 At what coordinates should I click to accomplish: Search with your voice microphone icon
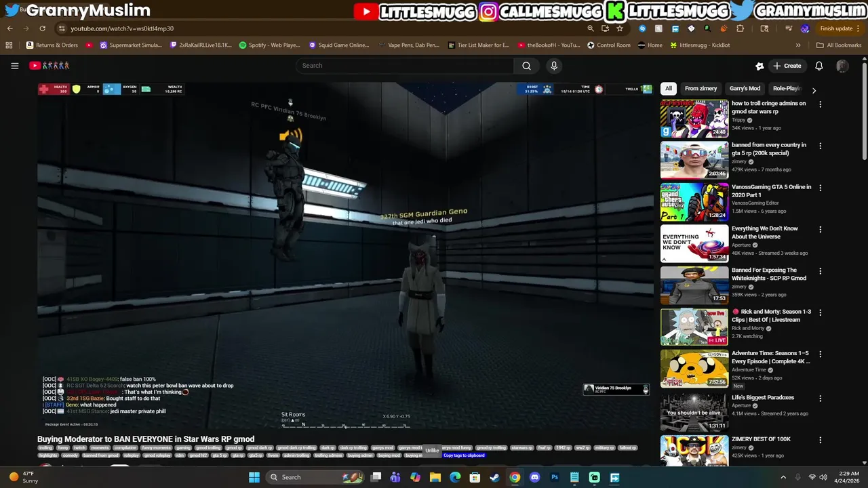[554, 66]
